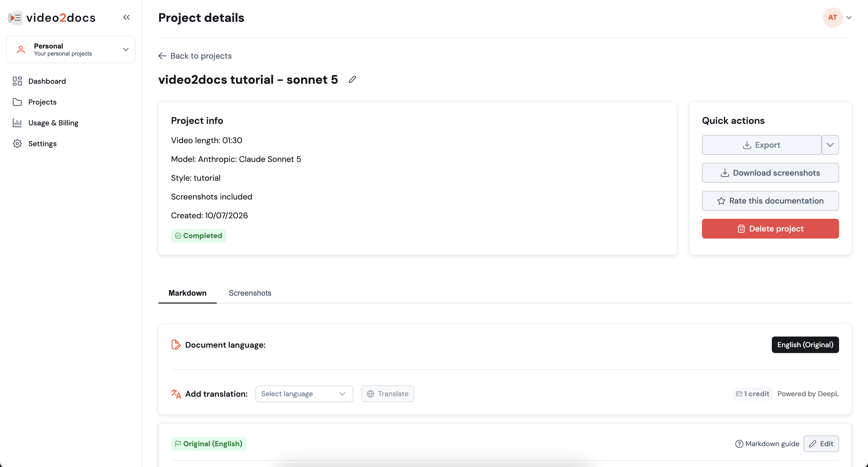
Task: Click the Original (English) badge
Action: tap(209, 444)
